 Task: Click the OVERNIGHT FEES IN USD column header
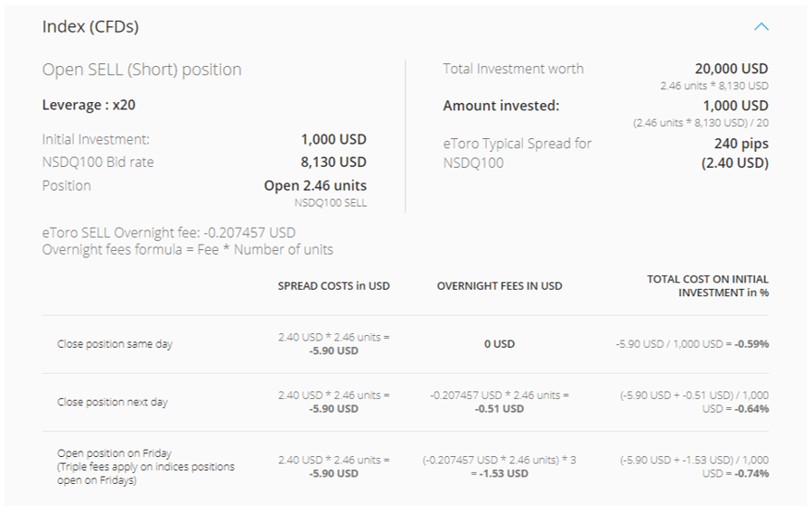click(499, 285)
